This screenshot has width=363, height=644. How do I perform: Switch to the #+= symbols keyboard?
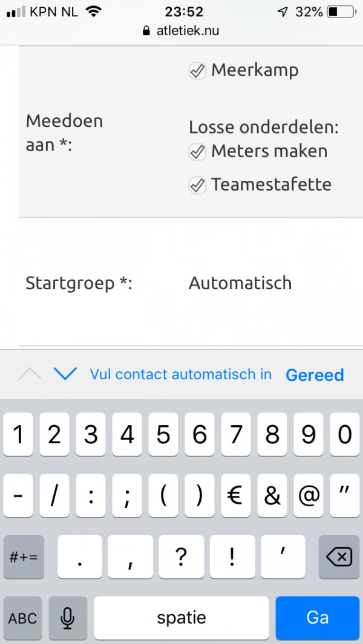pos(24,556)
